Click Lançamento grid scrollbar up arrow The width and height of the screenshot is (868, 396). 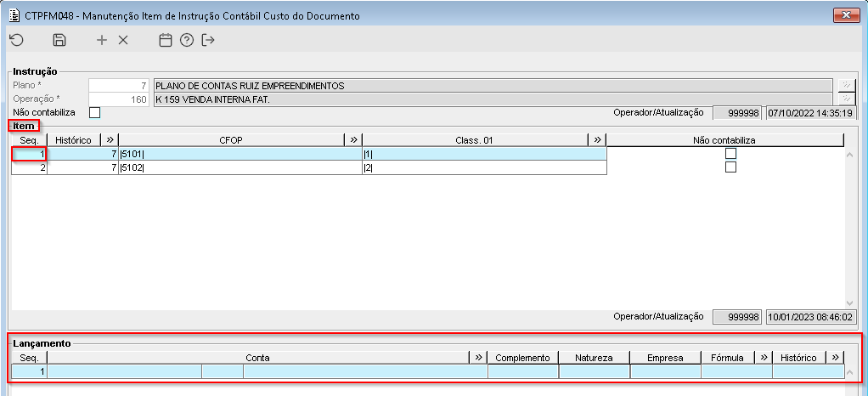point(849,372)
